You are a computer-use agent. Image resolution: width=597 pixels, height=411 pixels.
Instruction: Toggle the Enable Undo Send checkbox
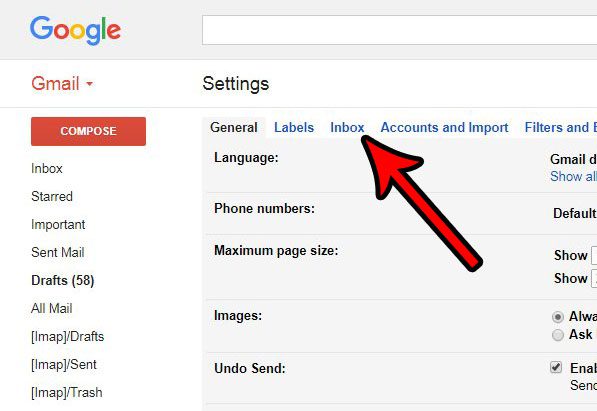tap(556, 367)
